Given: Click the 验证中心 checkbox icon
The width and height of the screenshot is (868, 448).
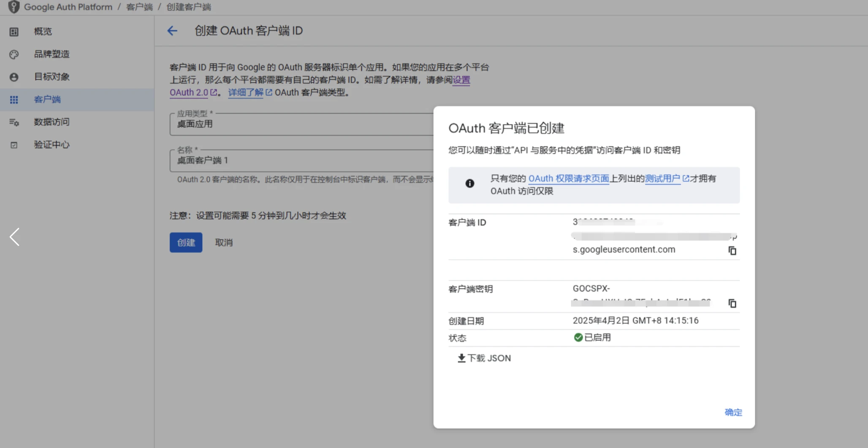Looking at the screenshot, I should pos(14,145).
